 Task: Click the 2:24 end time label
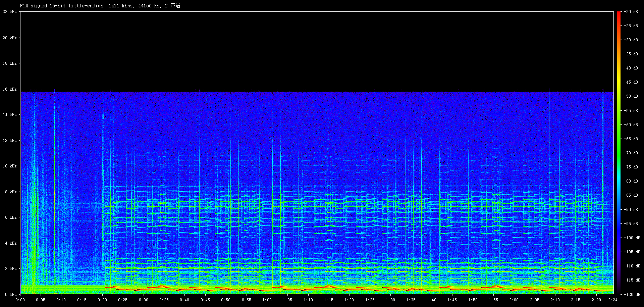[612, 300]
